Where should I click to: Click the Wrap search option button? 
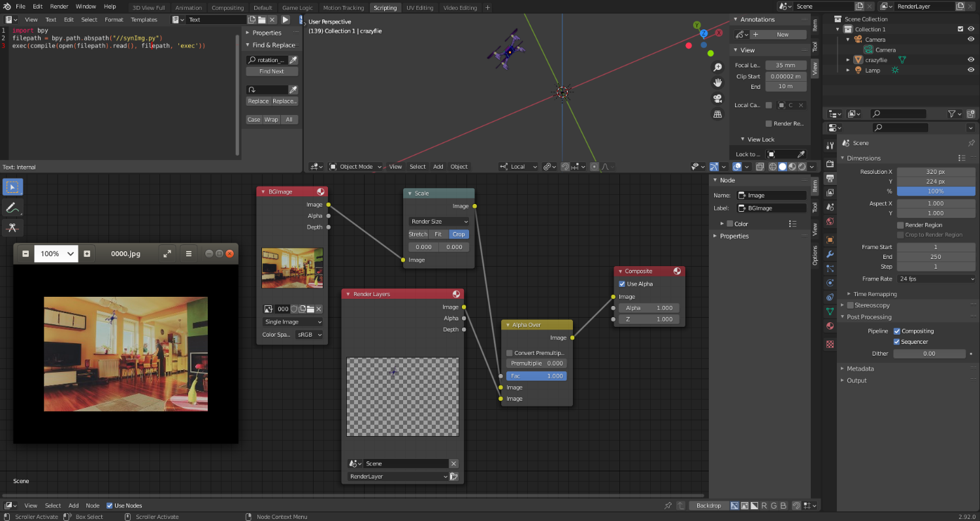point(271,120)
